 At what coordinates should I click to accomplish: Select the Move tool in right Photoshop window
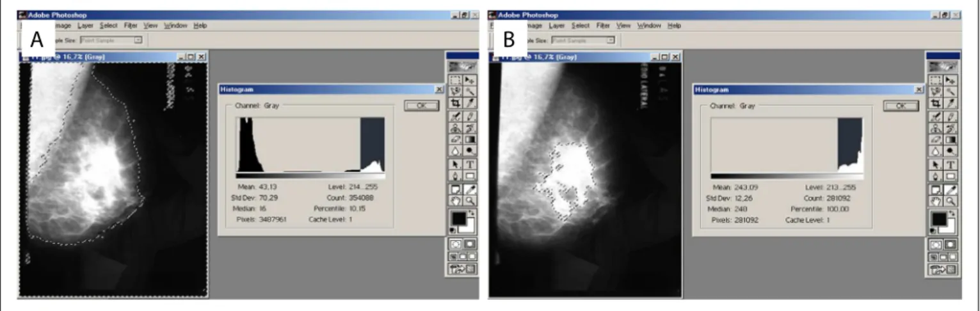951,80
